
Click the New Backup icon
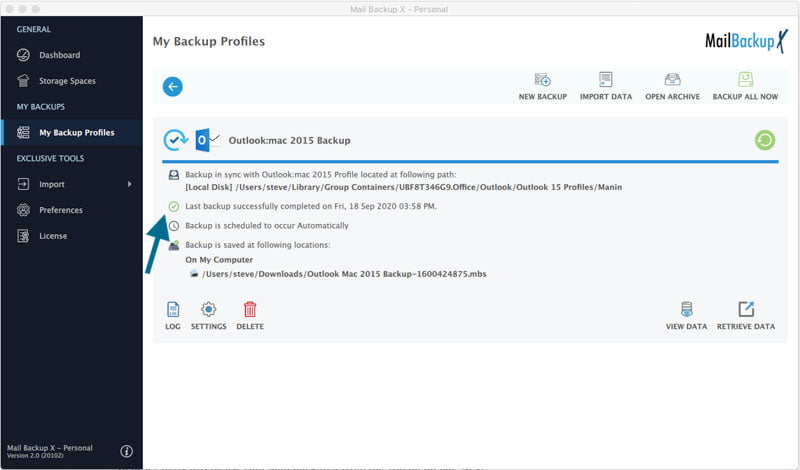(542, 80)
